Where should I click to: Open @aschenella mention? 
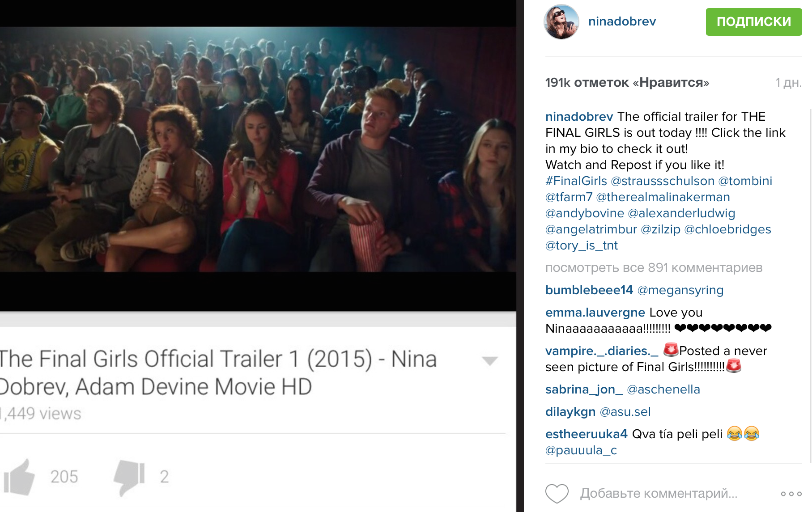tap(663, 389)
